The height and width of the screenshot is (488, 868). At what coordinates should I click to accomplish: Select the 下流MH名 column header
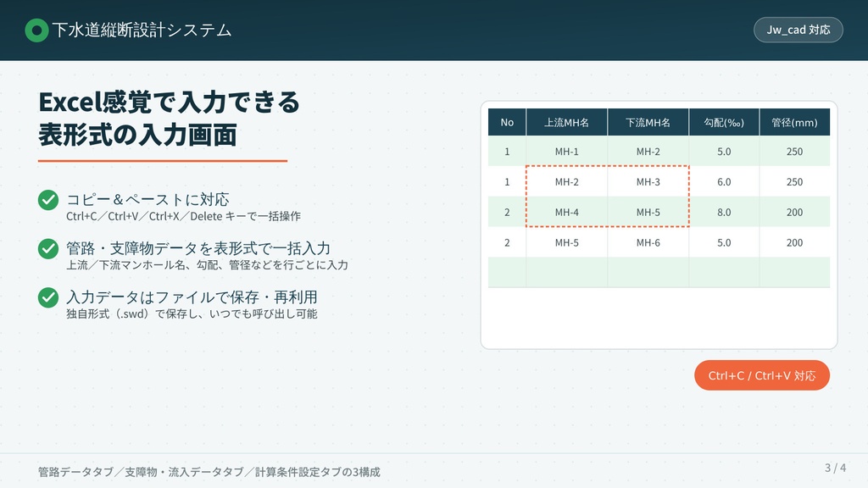coord(648,122)
